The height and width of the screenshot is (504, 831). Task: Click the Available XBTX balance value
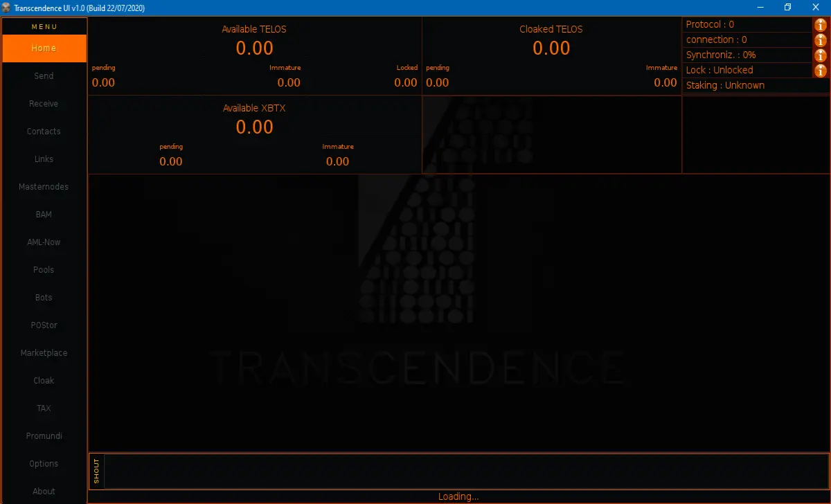click(255, 127)
